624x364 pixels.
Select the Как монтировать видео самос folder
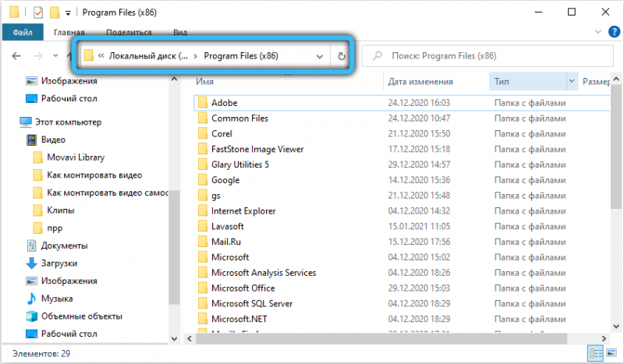coord(101,193)
